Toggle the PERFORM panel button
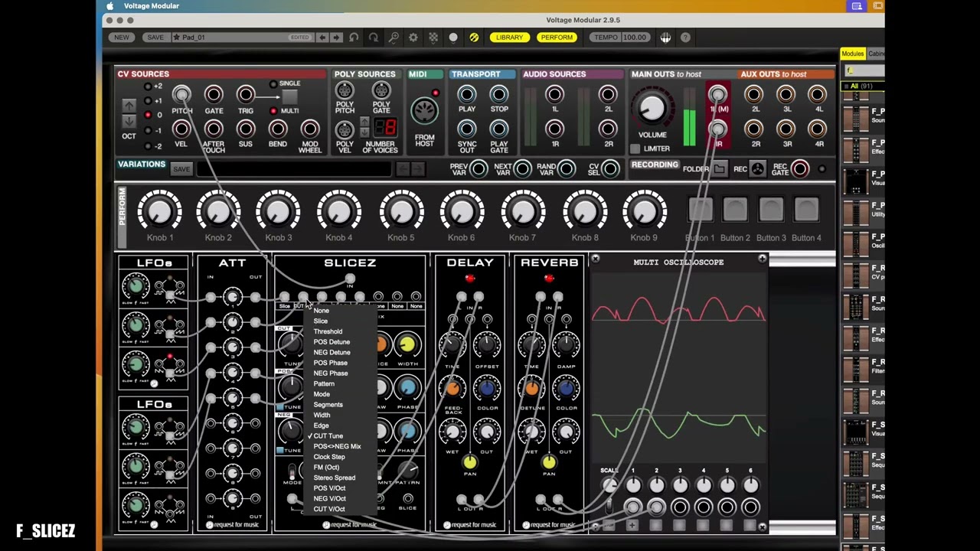This screenshot has width=980, height=551. 557,37
